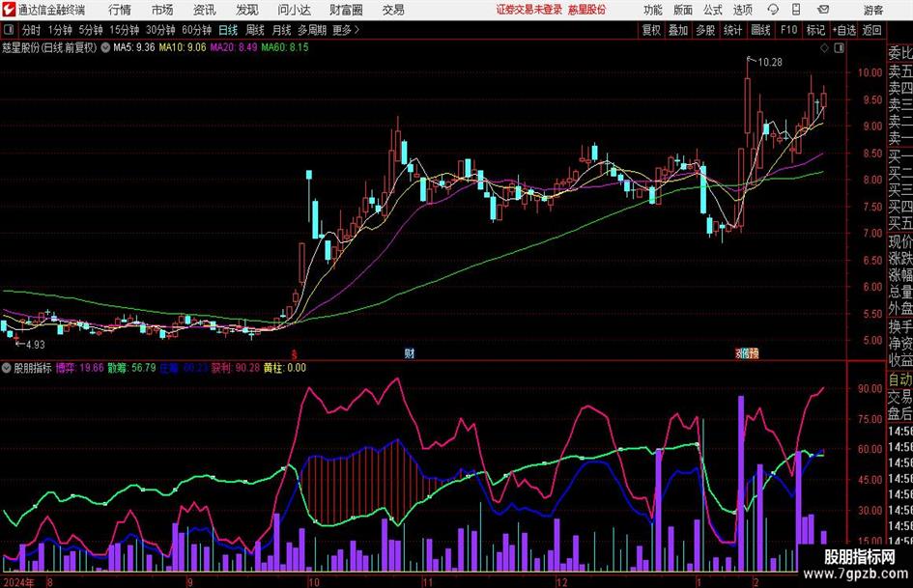913x588 pixels.
Task: Add stock with +自选 button
Action: (x=843, y=30)
